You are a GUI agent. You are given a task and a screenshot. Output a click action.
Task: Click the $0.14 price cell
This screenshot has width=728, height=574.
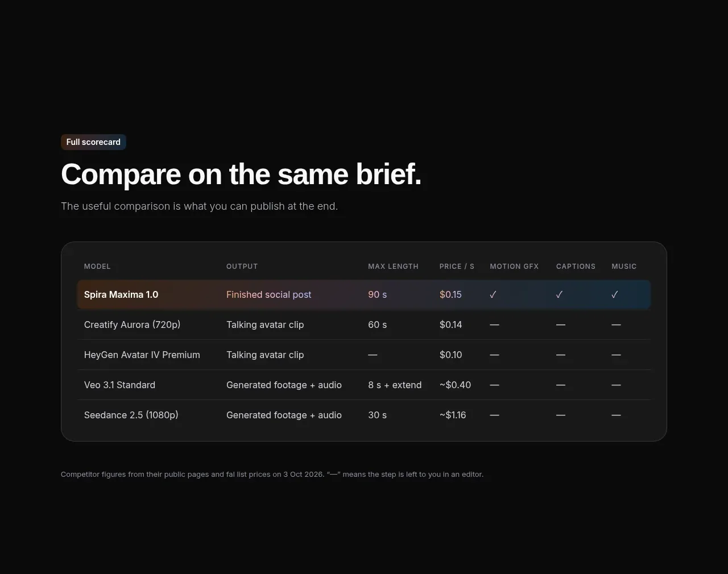tap(451, 325)
